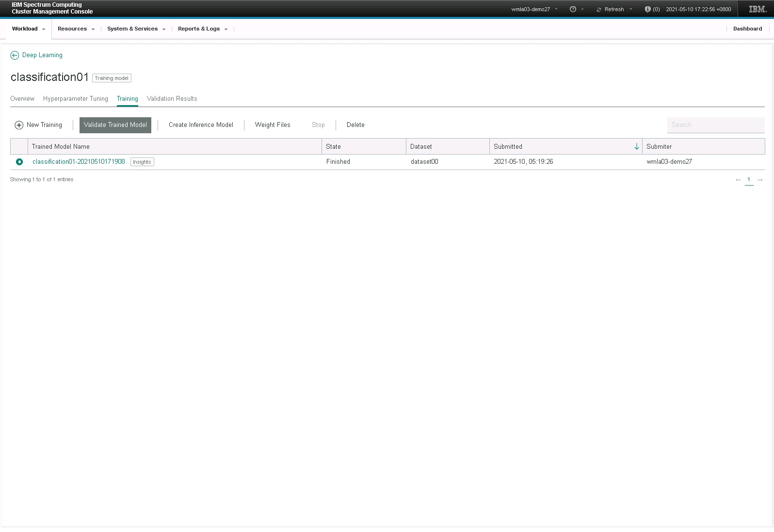This screenshot has height=532, width=774.
Task: Switch to the Overview tab
Action: pos(22,99)
